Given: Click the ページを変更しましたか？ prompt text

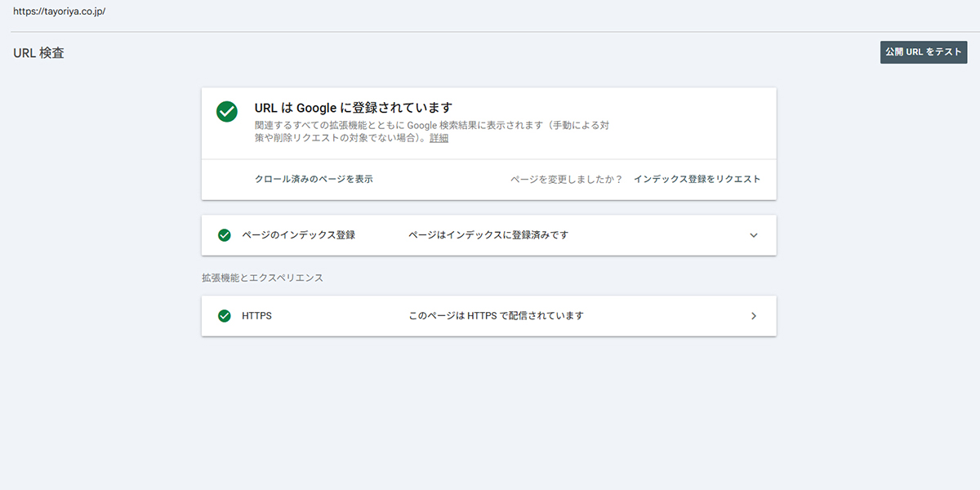Looking at the screenshot, I should [568, 178].
